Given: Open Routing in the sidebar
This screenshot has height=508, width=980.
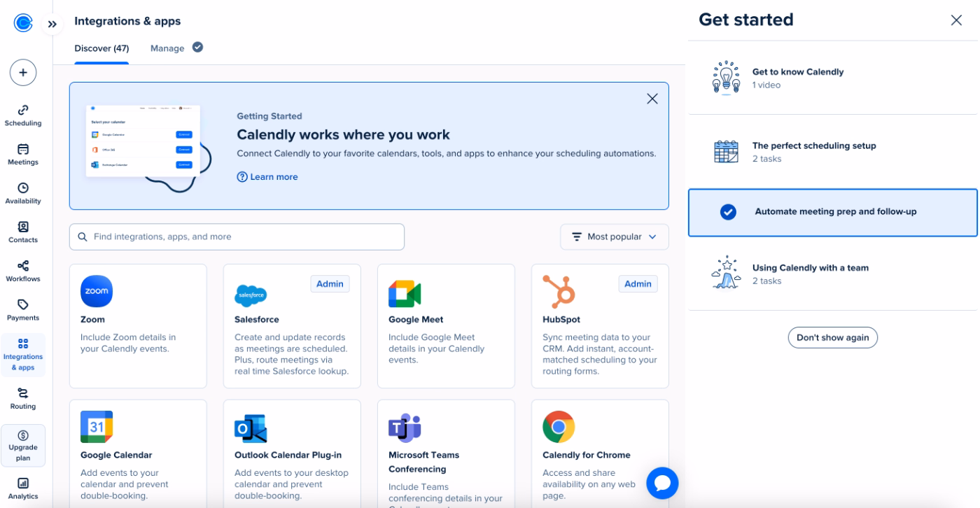Looking at the screenshot, I should coord(23,399).
